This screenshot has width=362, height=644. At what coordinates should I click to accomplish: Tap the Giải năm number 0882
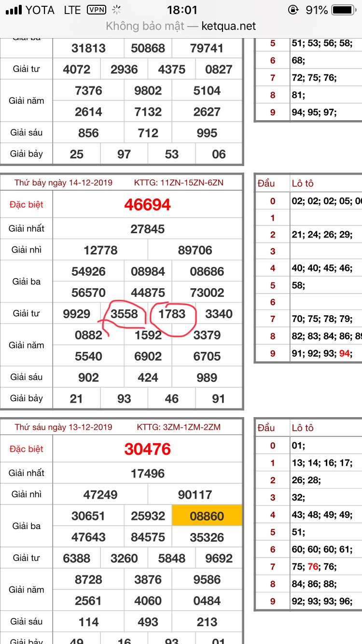(x=88, y=335)
